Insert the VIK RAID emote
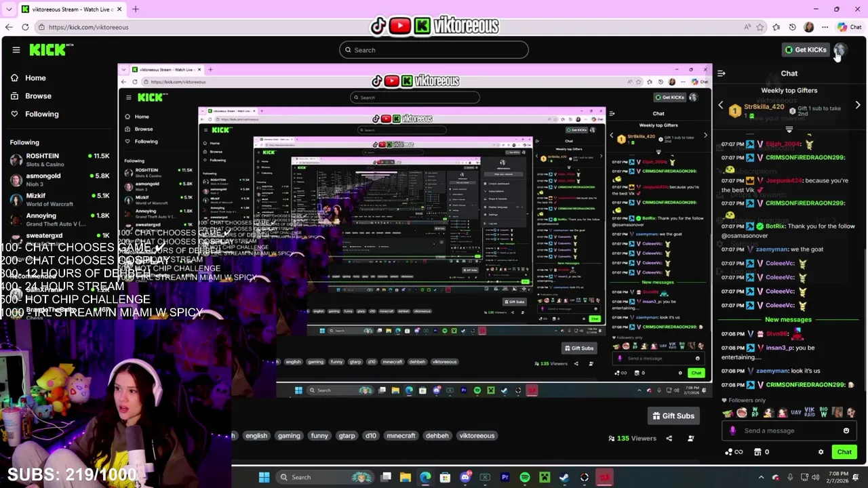 [810, 412]
